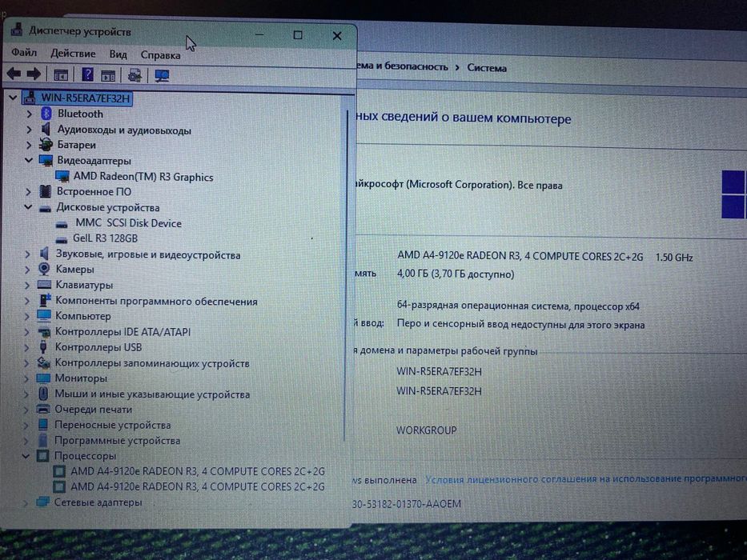Viewport: 747px width, 560px height.
Task: Open the license agreement terms link
Action: tap(585, 479)
